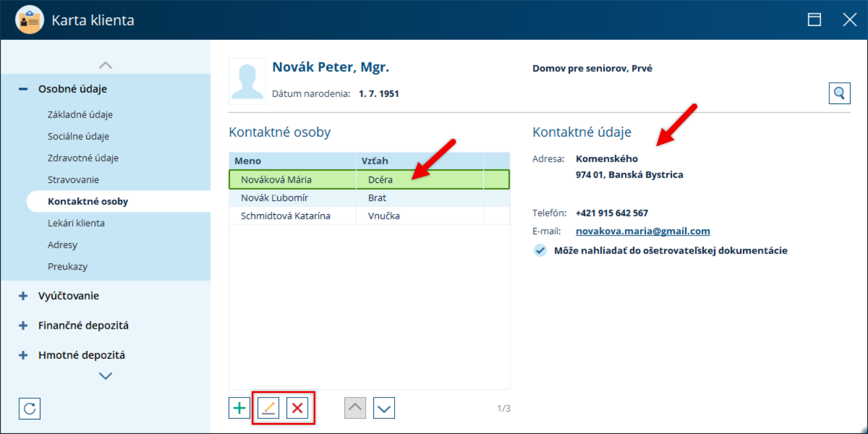The width and height of the screenshot is (868, 434).
Task: Select the Nováková Mária row
Action: tap(369, 179)
